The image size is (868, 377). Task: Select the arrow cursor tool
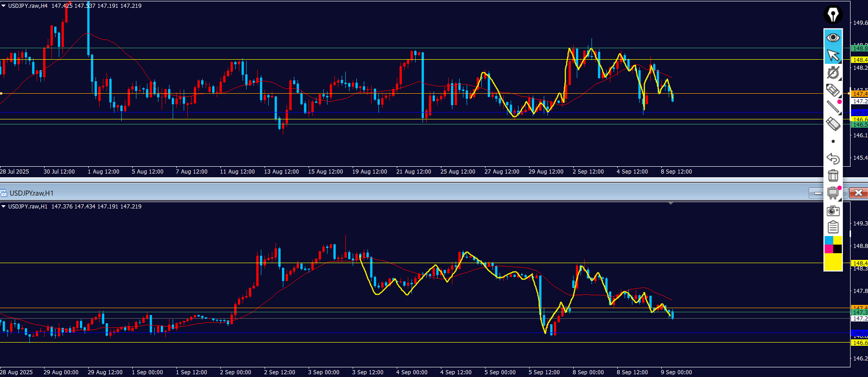pyautogui.click(x=833, y=56)
